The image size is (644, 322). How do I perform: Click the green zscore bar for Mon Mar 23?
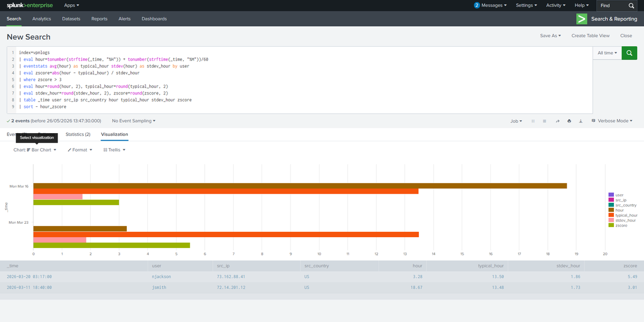coord(112,245)
